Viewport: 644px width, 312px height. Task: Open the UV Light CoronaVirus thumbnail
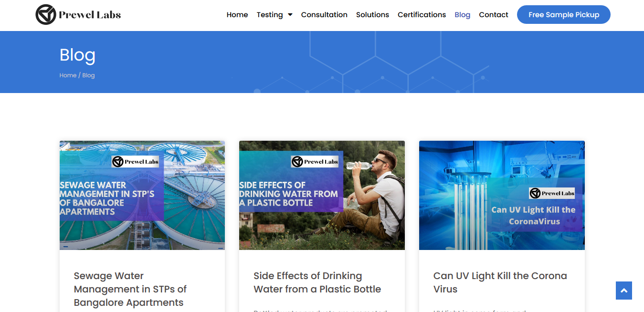[x=501, y=195]
